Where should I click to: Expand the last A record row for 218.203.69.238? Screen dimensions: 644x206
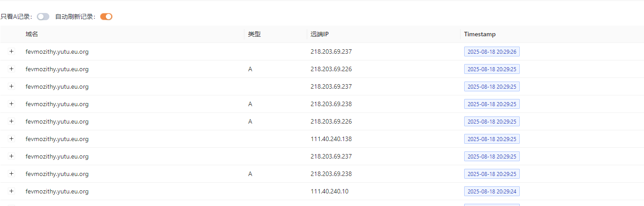(11, 174)
